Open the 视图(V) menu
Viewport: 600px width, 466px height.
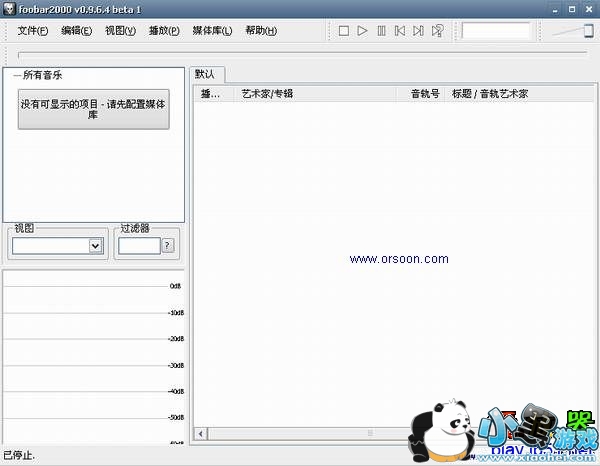[121, 31]
